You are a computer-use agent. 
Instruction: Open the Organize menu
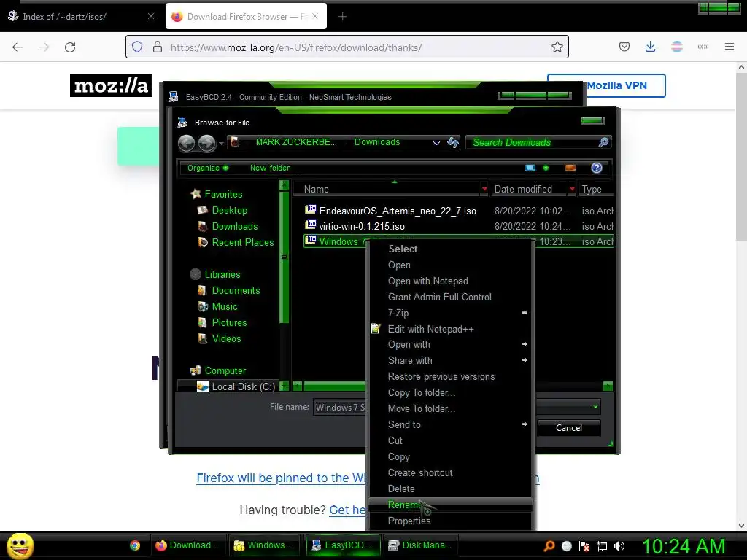(x=208, y=168)
